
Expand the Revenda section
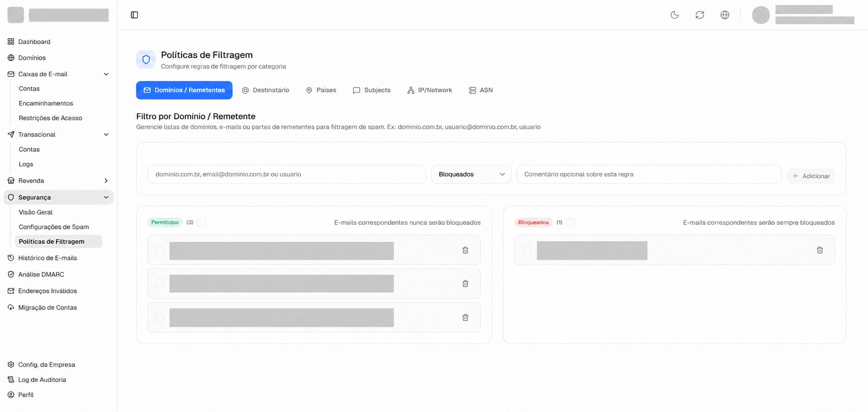[x=106, y=181]
